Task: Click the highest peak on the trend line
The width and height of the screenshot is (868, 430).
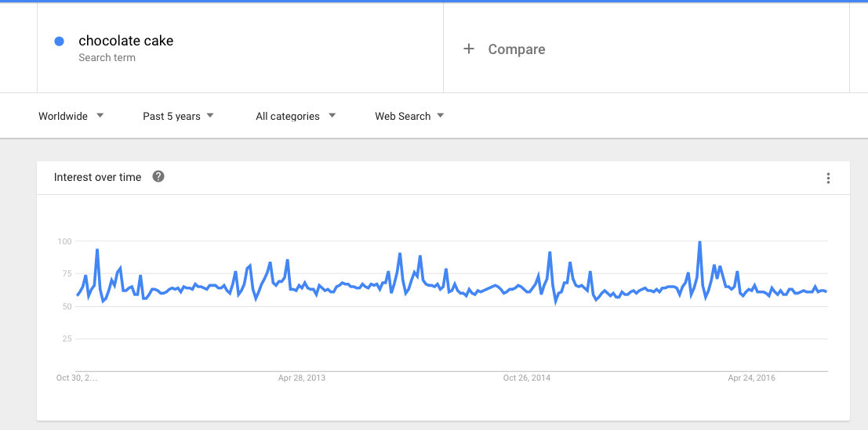Action: (699, 242)
